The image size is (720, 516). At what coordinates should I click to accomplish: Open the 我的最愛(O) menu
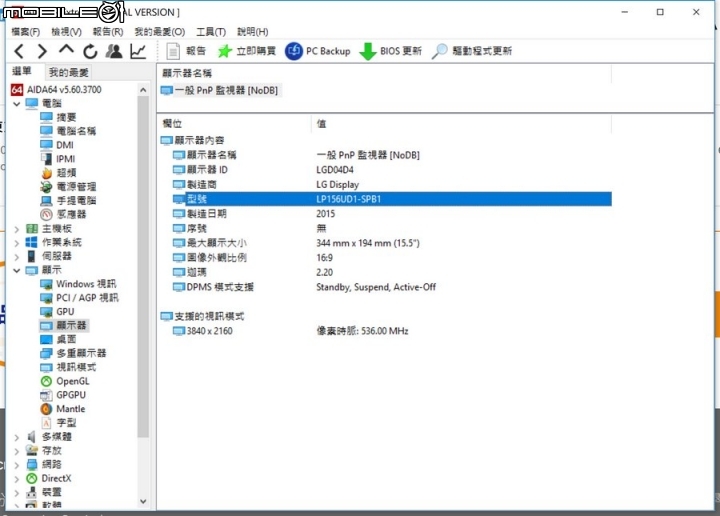[160, 32]
